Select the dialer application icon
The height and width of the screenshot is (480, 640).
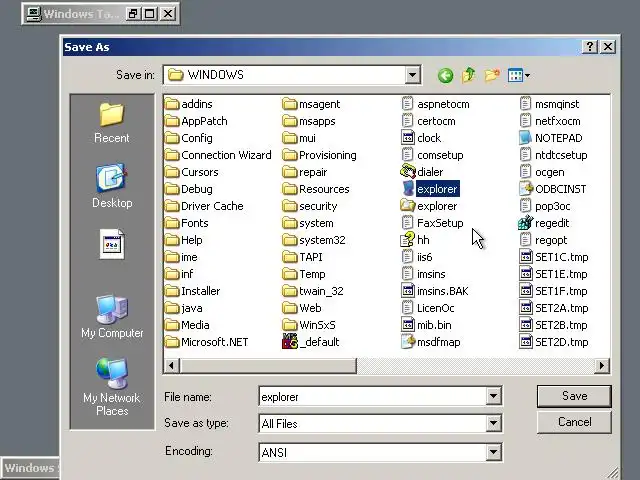(x=407, y=172)
